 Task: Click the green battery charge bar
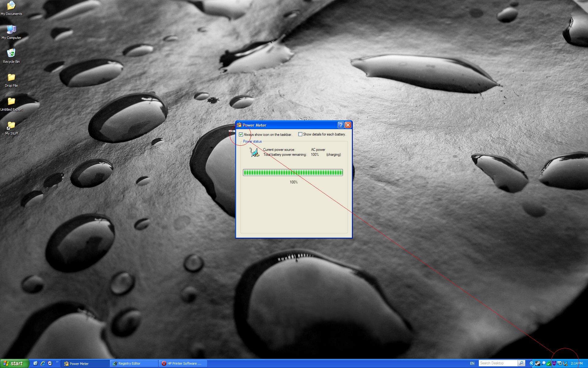(293, 172)
